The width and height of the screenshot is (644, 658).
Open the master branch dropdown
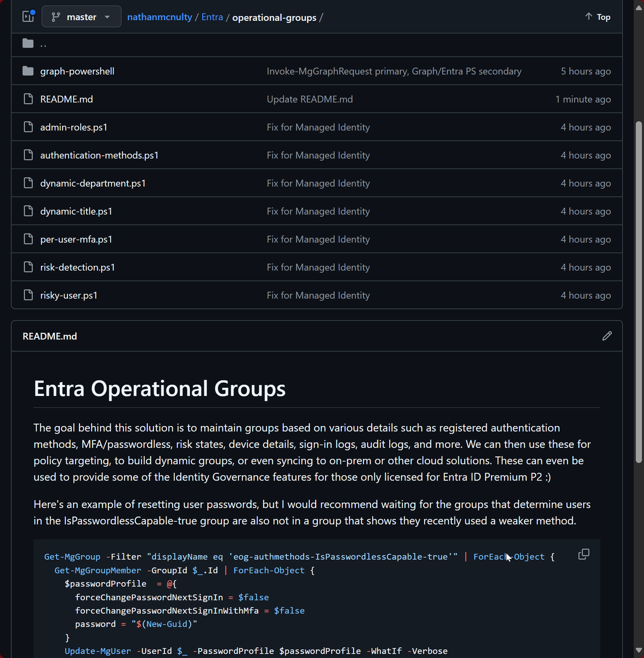pyautogui.click(x=81, y=17)
